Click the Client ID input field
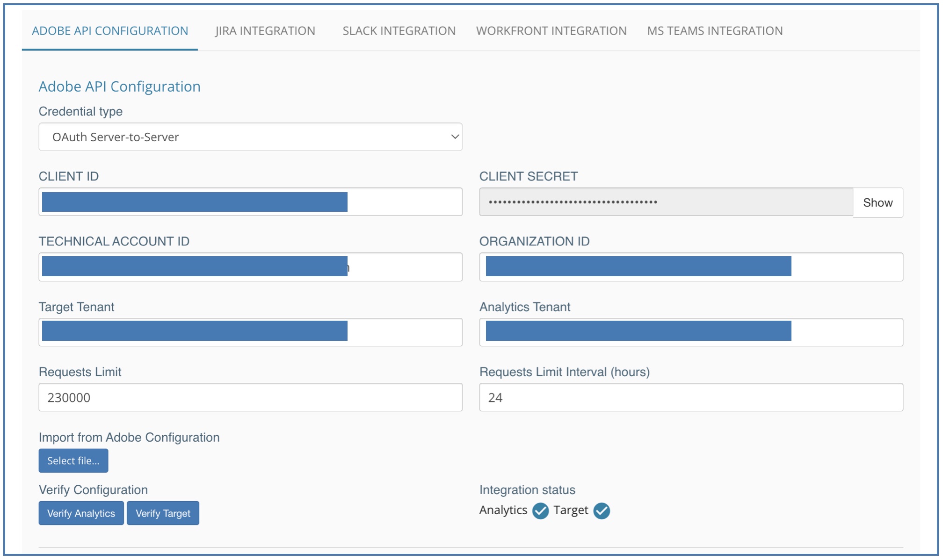 pyautogui.click(x=251, y=202)
